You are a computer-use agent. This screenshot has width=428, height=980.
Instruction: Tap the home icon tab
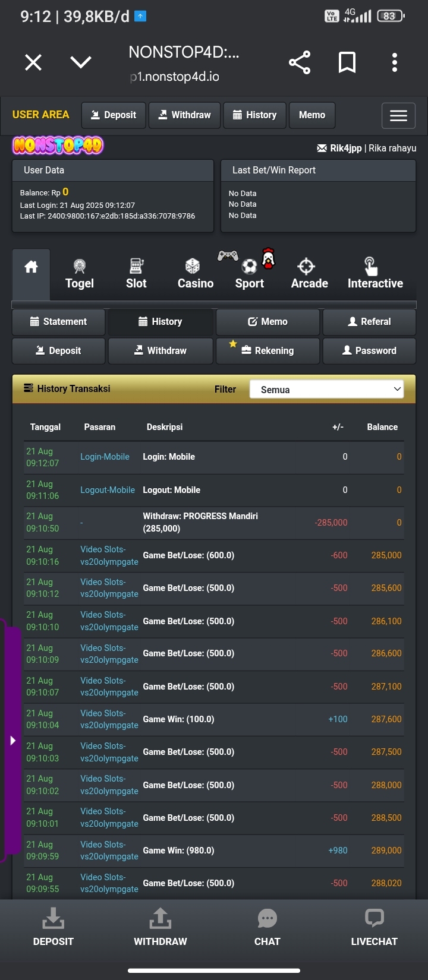click(x=31, y=268)
